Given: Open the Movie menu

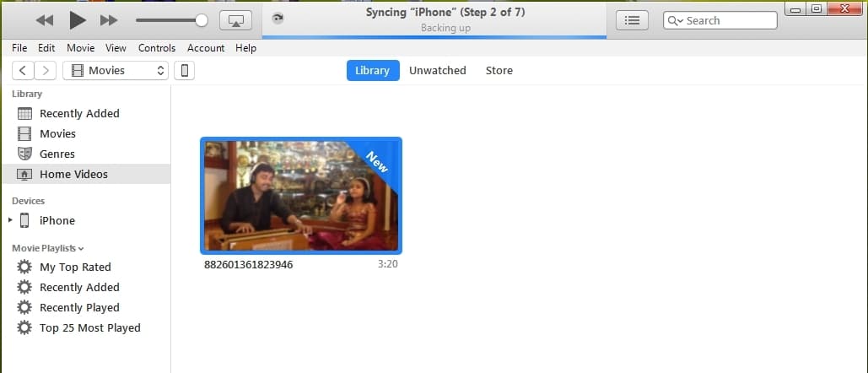Looking at the screenshot, I should point(81,48).
